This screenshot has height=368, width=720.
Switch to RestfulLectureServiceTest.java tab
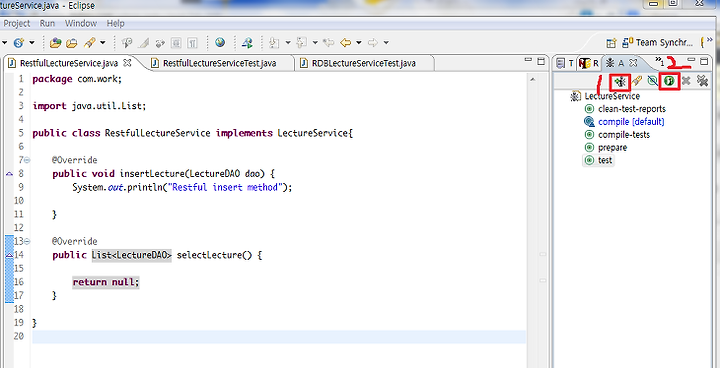click(x=219, y=63)
